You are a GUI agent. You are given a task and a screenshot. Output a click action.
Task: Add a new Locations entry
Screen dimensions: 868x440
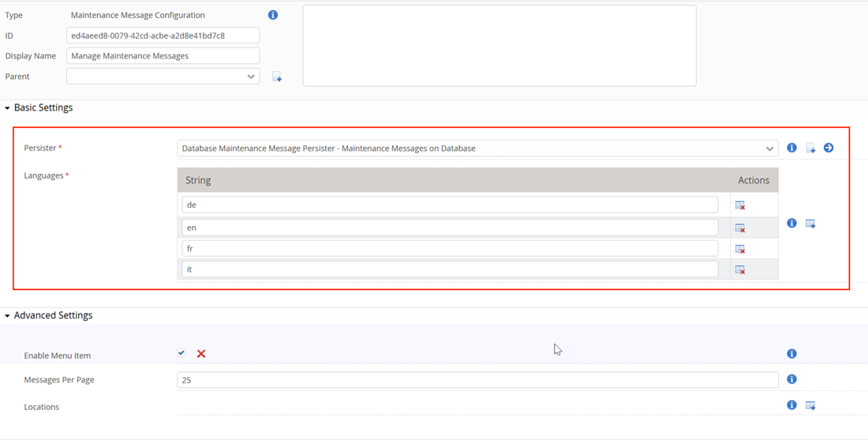[x=810, y=405]
